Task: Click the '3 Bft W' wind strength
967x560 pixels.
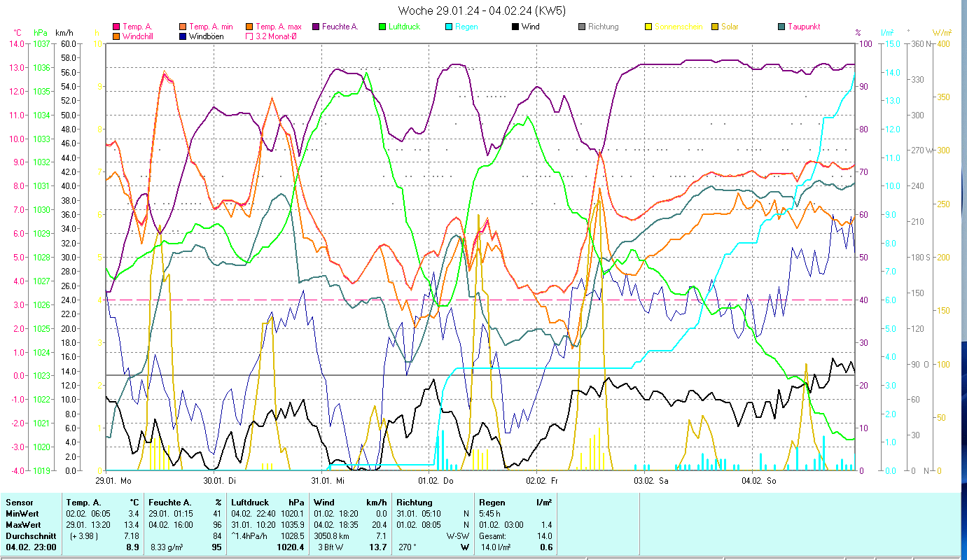Action: [x=332, y=547]
